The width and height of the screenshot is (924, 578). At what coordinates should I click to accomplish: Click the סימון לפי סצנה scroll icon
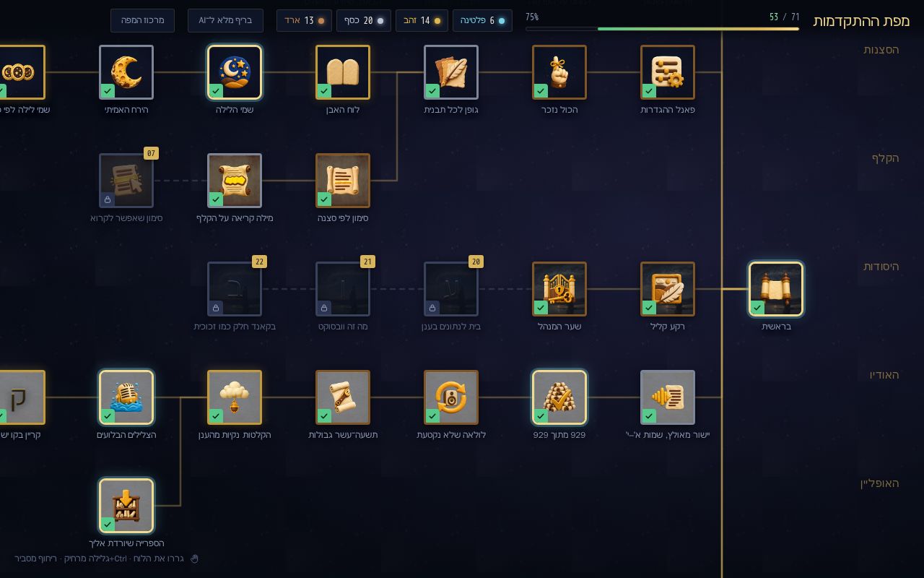(x=343, y=181)
